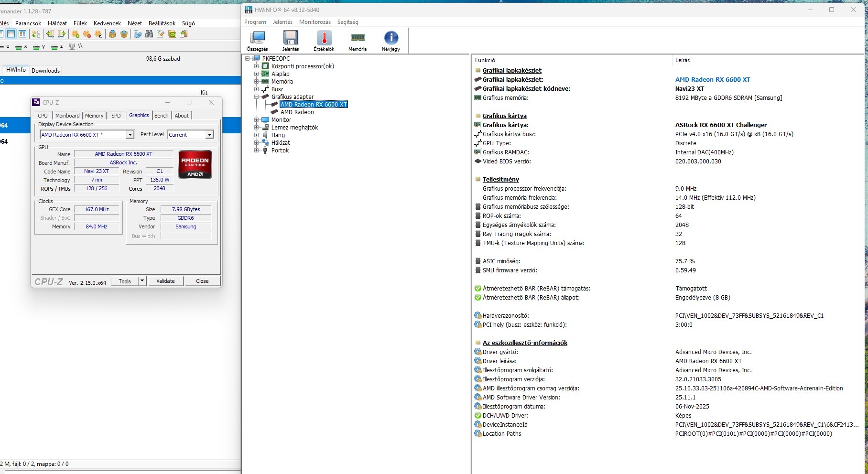Image resolution: width=868 pixels, height=474 pixels.
Task: Click the swap panels icon in Commander toolbar
Action: pos(36,34)
